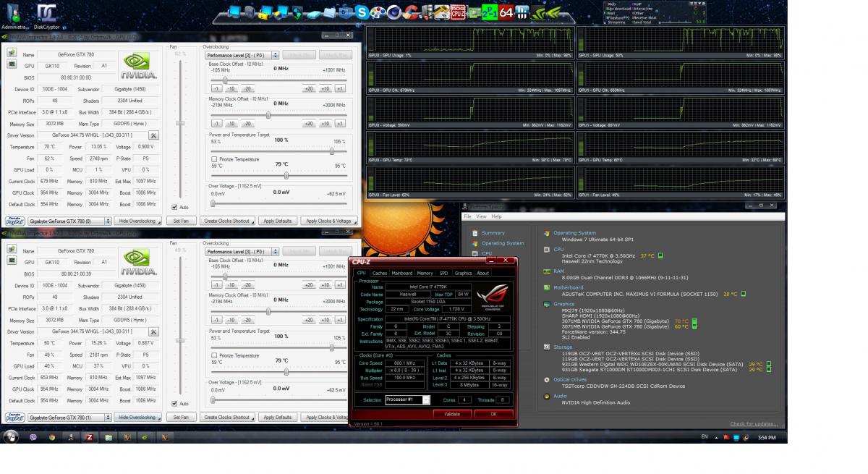Click the motherboard chip icon in Speccy summary
Image resolution: width=868 pixels, height=474 pixels.
[547, 287]
